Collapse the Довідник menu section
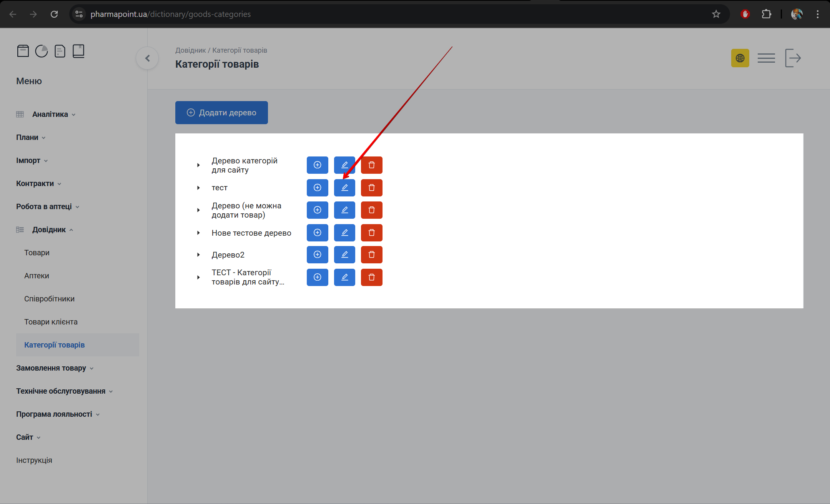The width and height of the screenshot is (830, 504). (x=49, y=230)
